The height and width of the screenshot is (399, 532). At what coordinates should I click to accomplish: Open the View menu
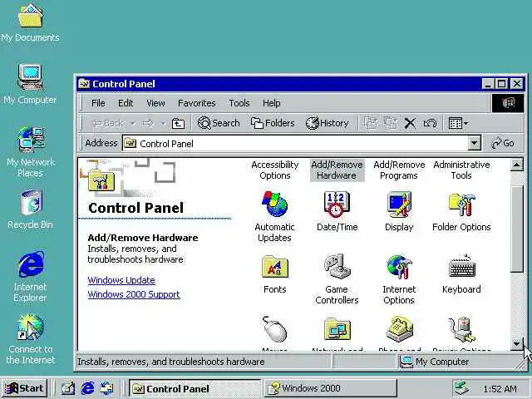click(x=155, y=103)
